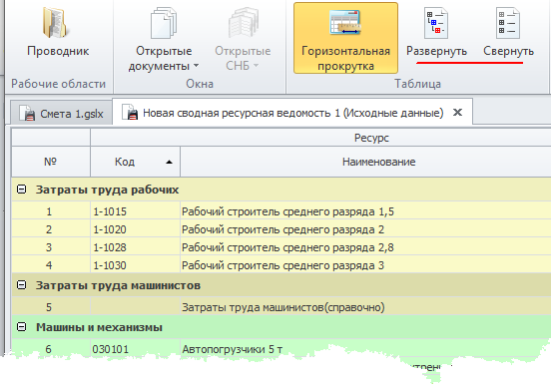Click the code cell 030101
Image resolution: width=551 pixels, height=392 pixels.
pos(135,349)
